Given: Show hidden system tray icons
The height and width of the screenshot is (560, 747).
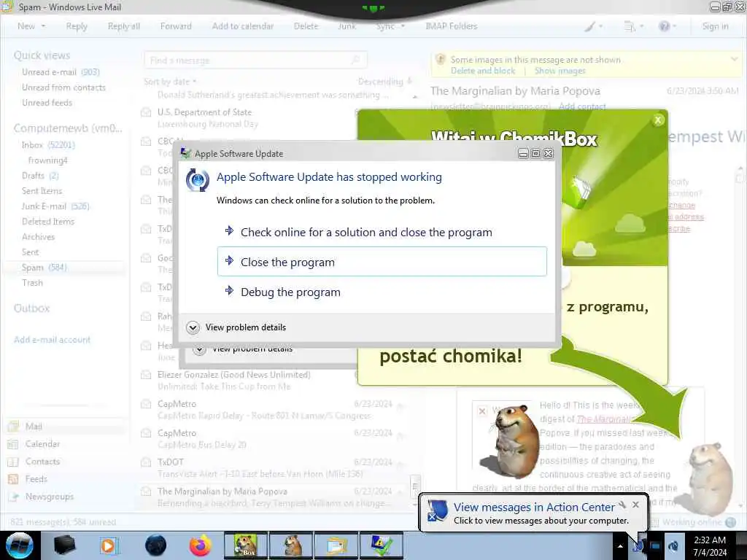Looking at the screenshot, I should click(x=620, y=546).
